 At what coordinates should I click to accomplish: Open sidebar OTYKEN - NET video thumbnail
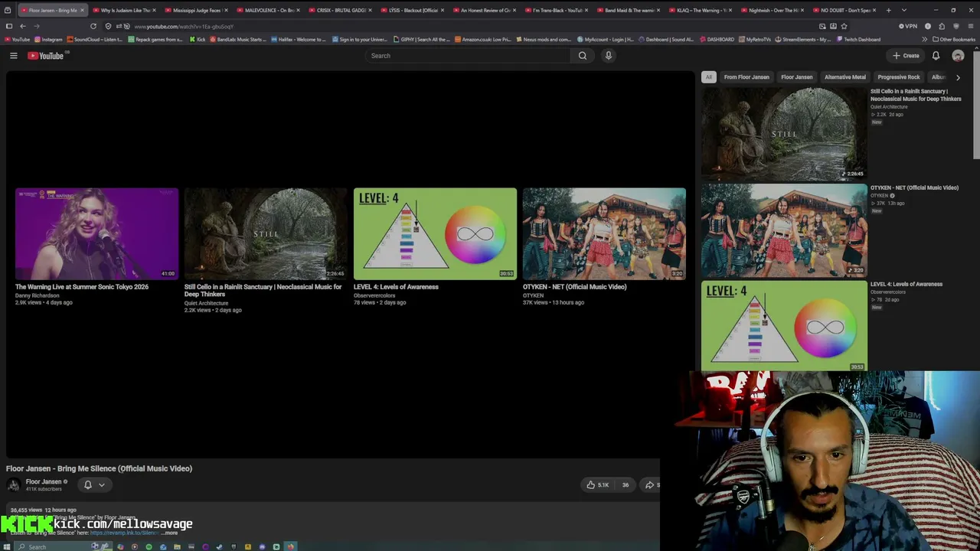(x=784, y=230)
